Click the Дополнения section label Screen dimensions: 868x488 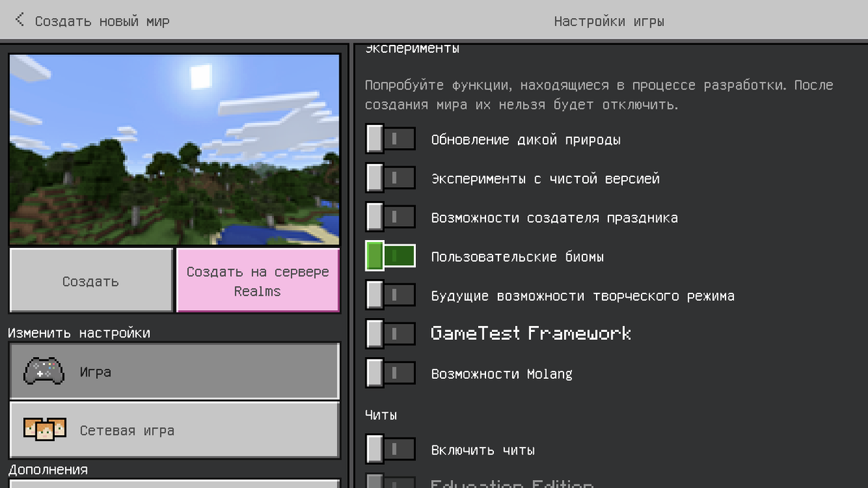tap(48, 469)
